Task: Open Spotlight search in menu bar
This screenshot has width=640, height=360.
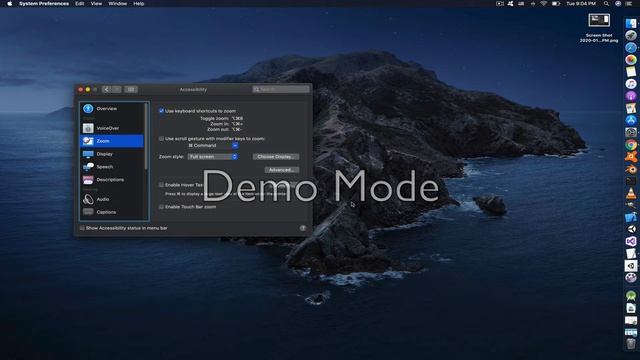Action: pos(606,4)
